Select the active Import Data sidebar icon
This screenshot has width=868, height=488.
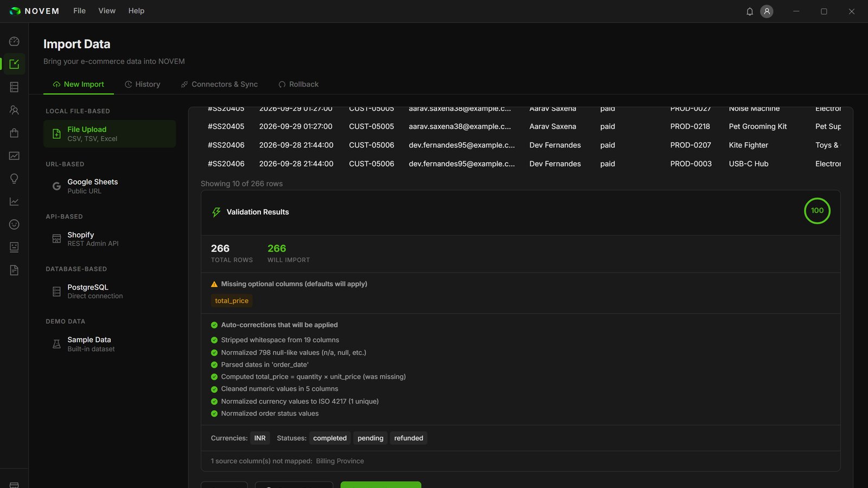coord(14,64)
